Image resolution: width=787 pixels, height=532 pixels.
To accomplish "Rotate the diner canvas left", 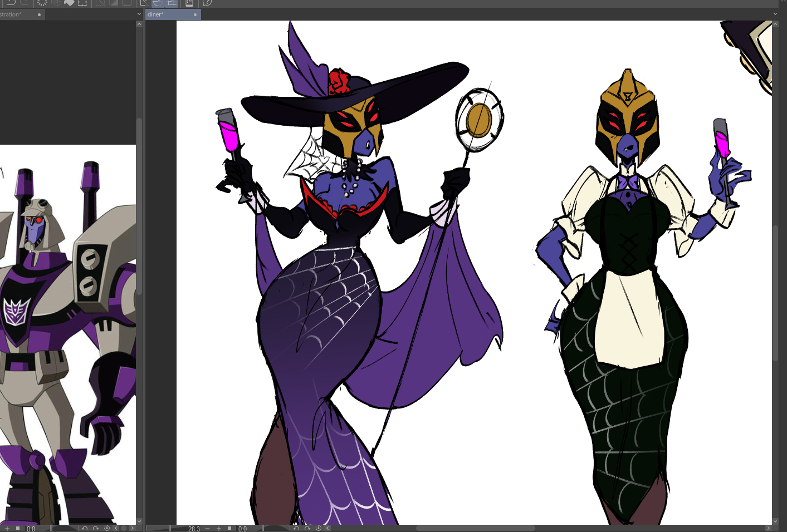I will tap(296, 528).
